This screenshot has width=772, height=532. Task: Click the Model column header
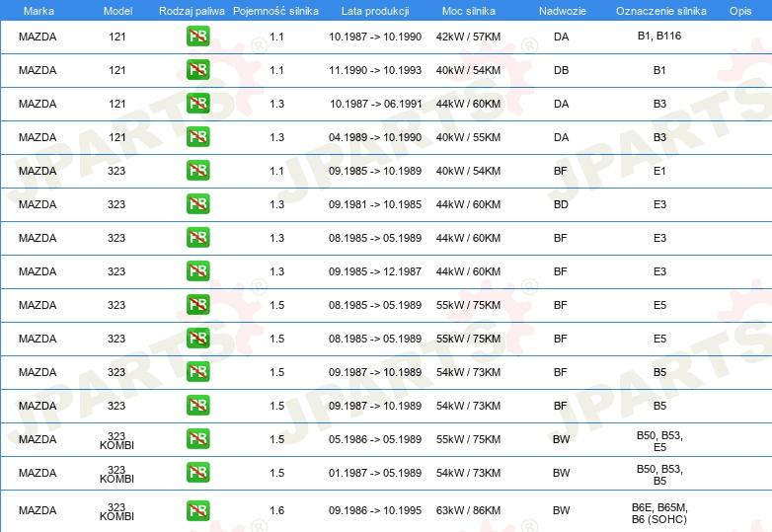coord(117,11)
